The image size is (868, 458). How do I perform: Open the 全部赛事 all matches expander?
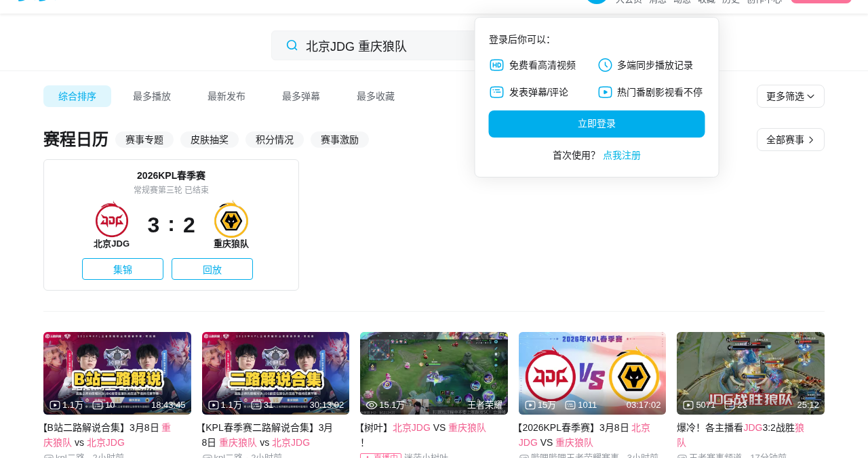click(x=790, y=140)
